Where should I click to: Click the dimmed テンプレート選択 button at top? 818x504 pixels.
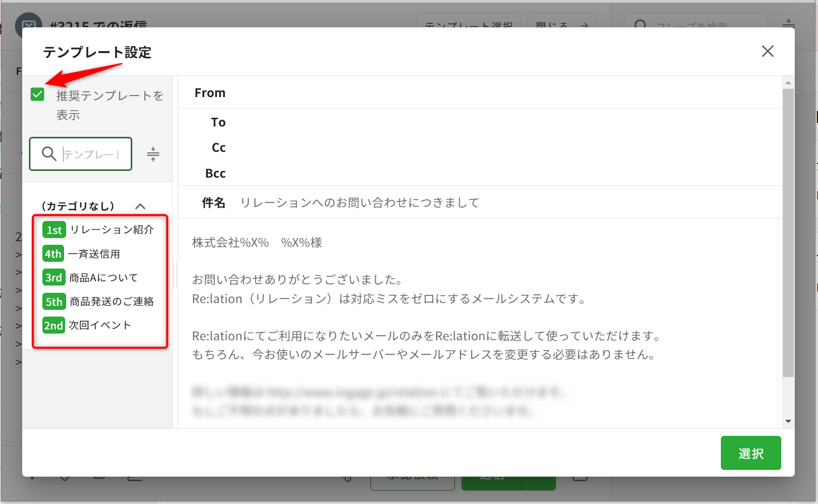pyautogui.click(x=468, y=23)
